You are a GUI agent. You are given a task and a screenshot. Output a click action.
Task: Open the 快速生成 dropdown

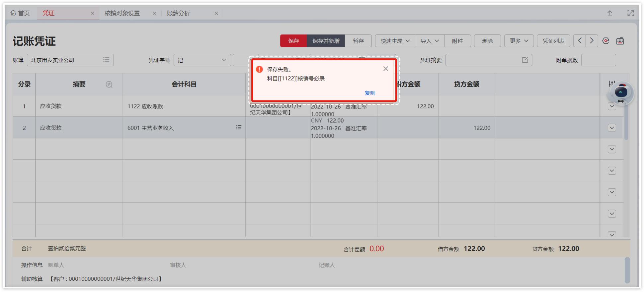395,41
